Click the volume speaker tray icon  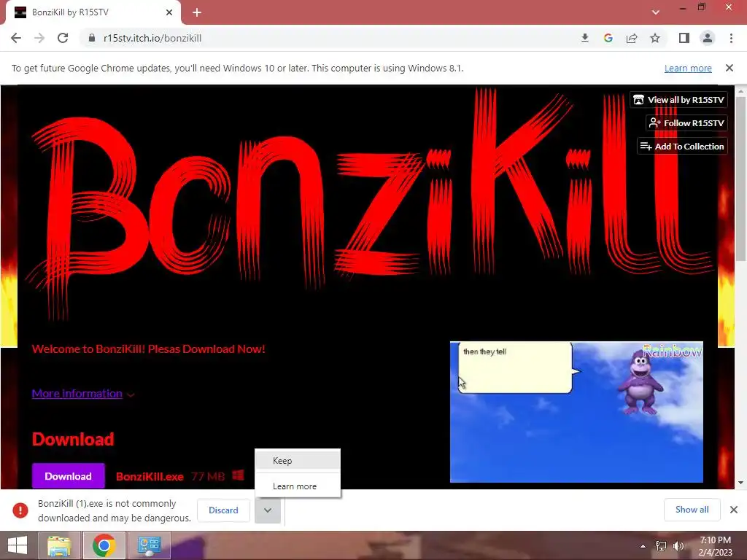pyautogui.click(x=678, y=546)
